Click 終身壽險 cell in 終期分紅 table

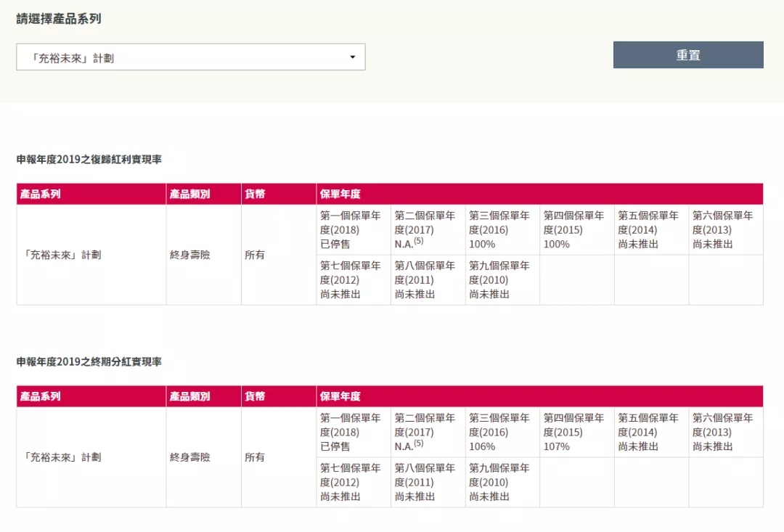point(203,457)
